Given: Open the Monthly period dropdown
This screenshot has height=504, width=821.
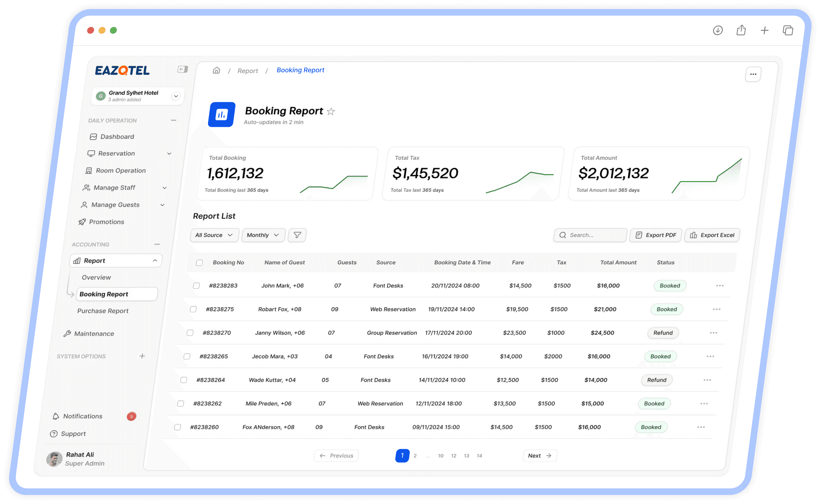Looking at the screenshot, I should pos(263,235).
